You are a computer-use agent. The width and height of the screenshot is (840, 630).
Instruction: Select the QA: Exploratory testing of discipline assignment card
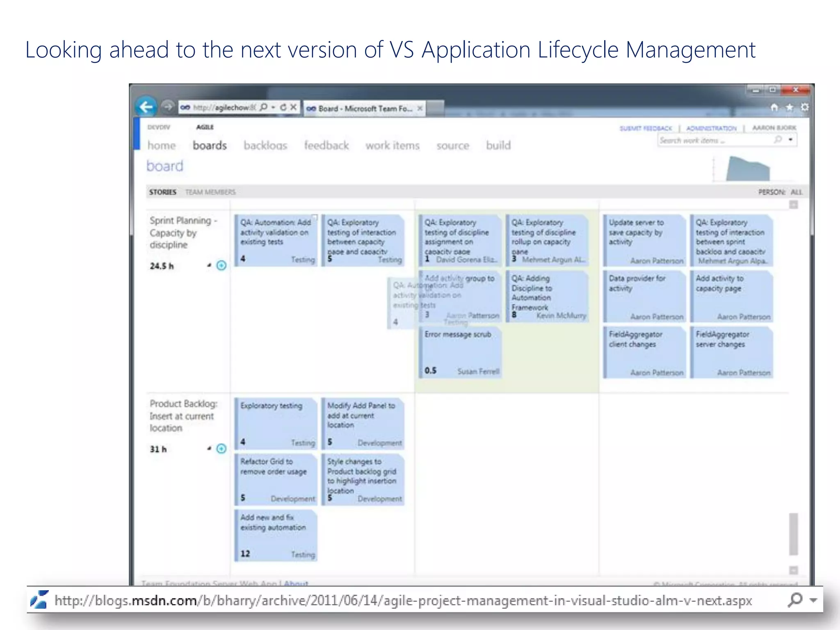460,240
